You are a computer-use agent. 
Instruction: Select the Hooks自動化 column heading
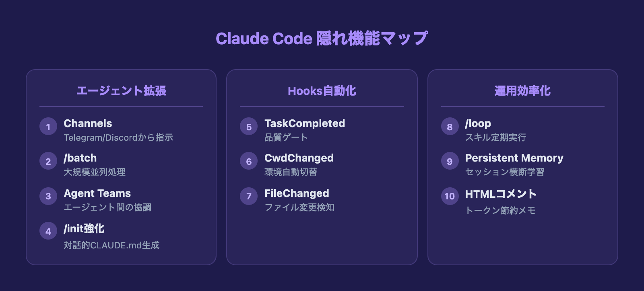click(322, 91)
